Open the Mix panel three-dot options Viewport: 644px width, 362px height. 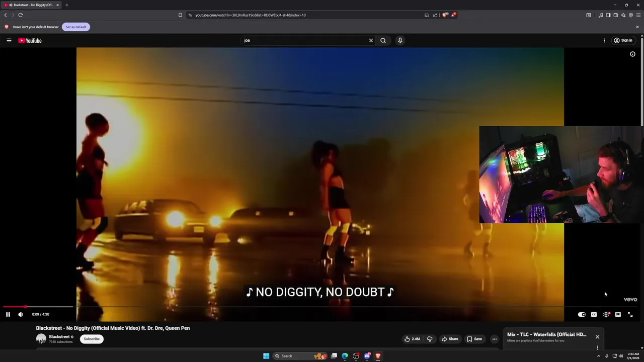597,347
